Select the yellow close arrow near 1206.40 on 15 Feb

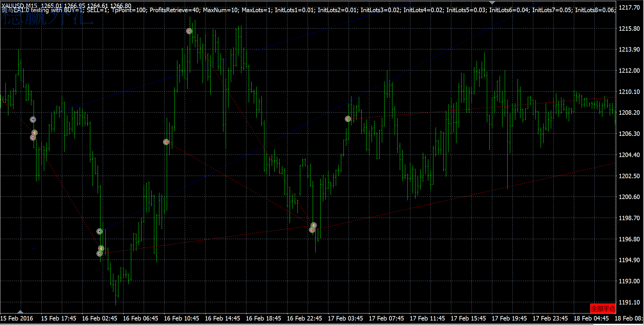coord(35,133)
